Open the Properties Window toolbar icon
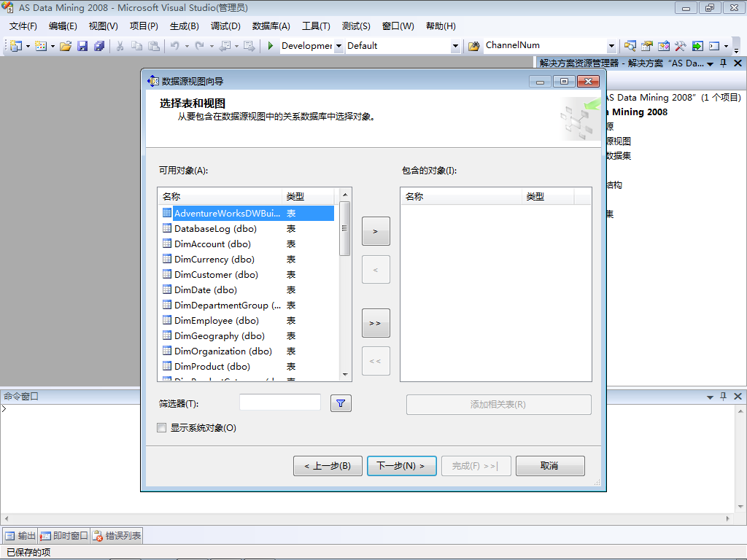 (x=646, y=46)
